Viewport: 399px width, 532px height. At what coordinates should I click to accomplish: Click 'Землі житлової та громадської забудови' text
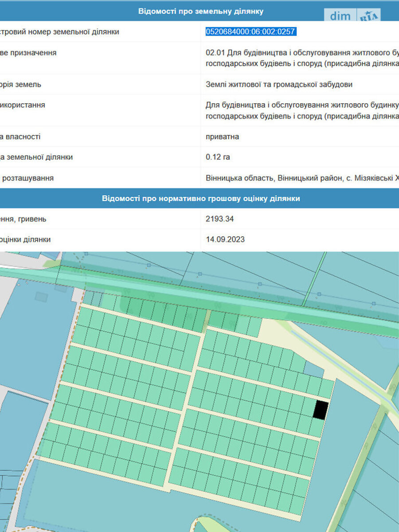click(x=279, y=84)
